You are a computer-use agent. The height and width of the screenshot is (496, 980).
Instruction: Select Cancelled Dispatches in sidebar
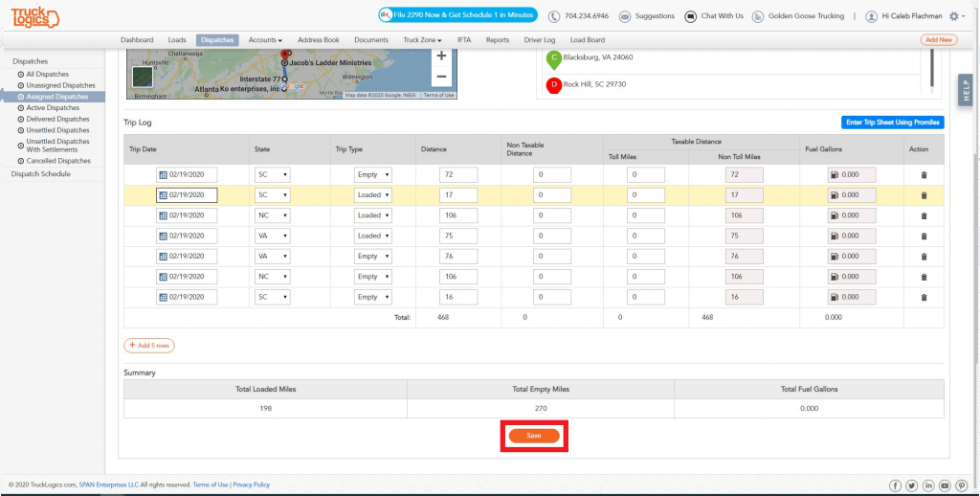(58, 162)
